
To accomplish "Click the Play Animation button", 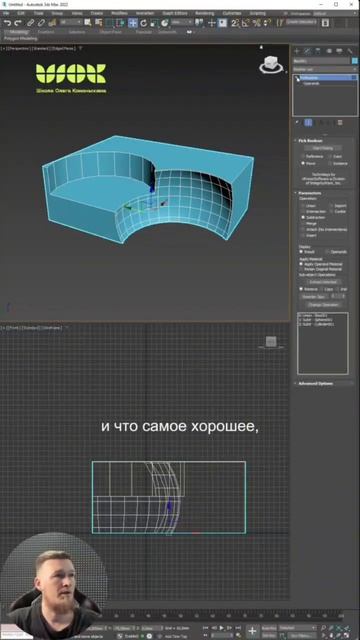I will [x=221, y=628].
